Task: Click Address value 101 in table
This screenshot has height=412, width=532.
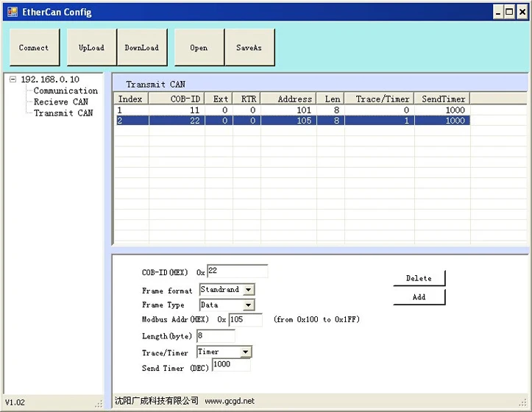Action: (304, 110)
